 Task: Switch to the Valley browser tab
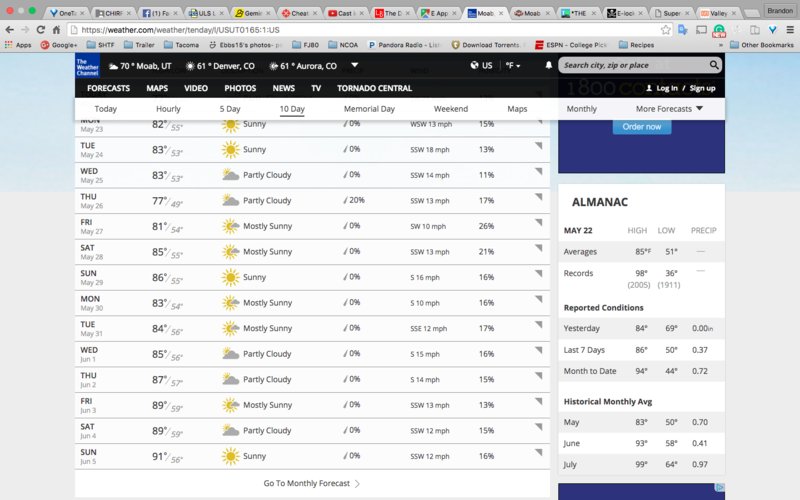[717, 13]
